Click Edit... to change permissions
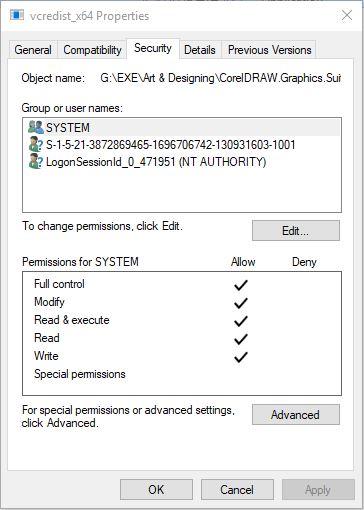The height and width of the screenshot is (510, 364). [296, 231]
